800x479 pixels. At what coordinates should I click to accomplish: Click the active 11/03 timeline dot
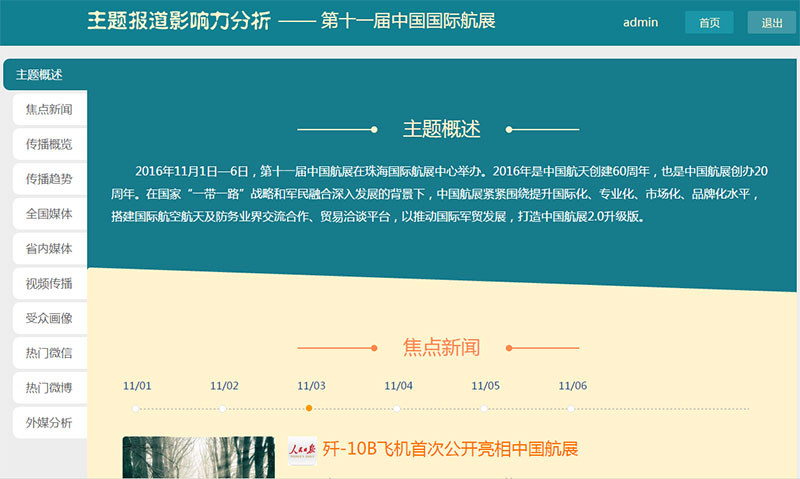click(309, 408)
